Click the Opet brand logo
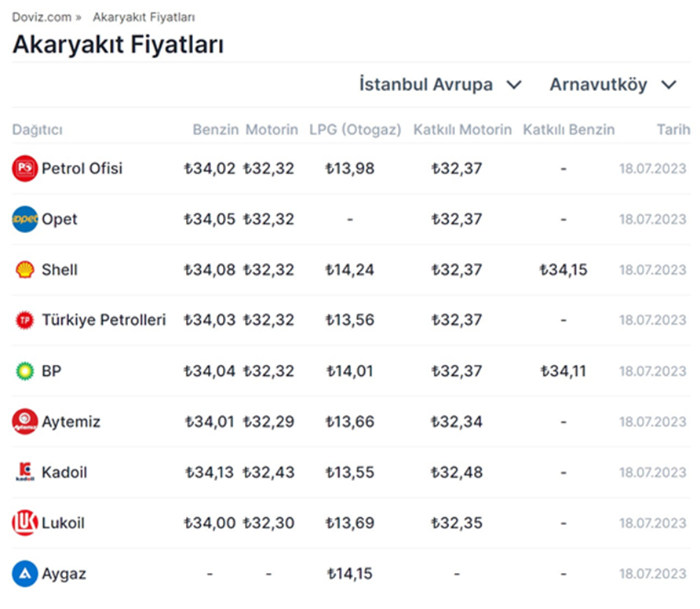This screenshot has width=700, height=609. (x=25, y=219)
